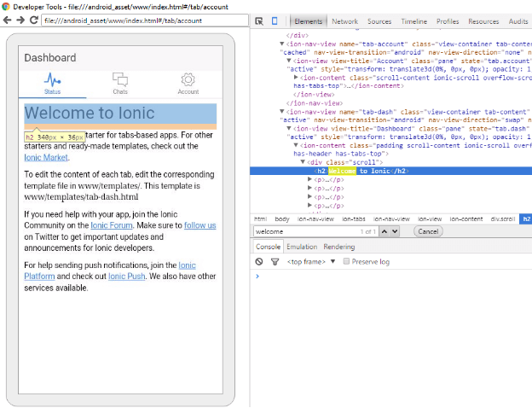The height and width of the screenshot is (408, 532).
Task: Go to next search result arrow
Action: click(x=394, y=231)
